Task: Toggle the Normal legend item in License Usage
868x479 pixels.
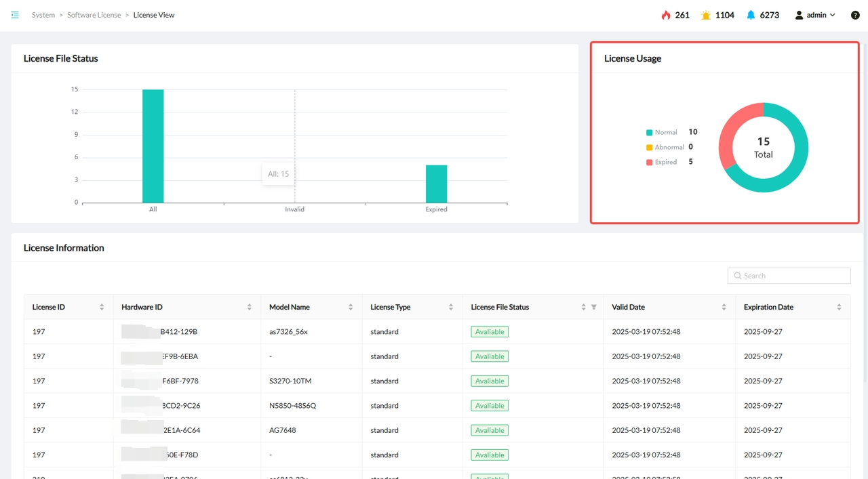Action: 661,133
